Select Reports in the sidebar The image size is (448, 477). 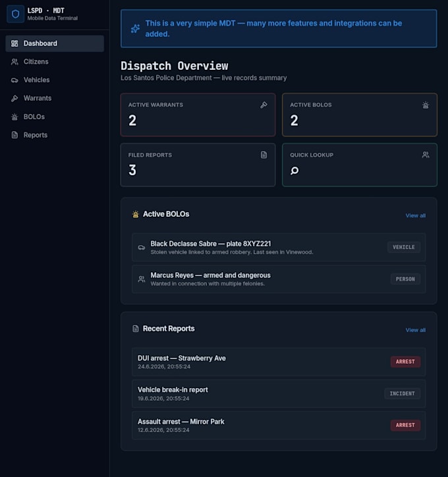click(x=55, y=135)
